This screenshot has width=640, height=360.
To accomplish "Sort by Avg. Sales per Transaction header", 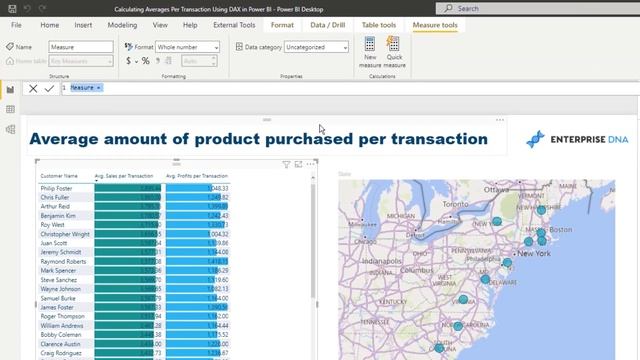I will tap(124, 176).
